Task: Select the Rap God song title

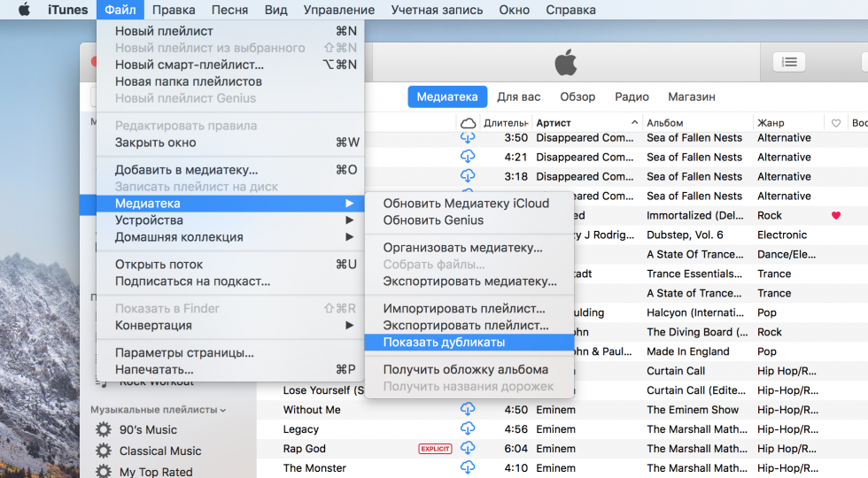Action: pyautogui.click(x=305, y=448)
